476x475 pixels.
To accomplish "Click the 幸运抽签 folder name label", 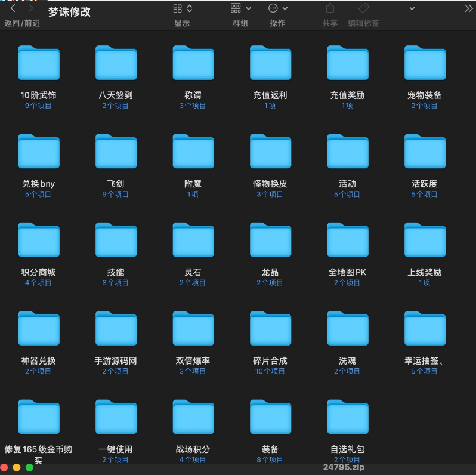I will [x=425, y=361].
